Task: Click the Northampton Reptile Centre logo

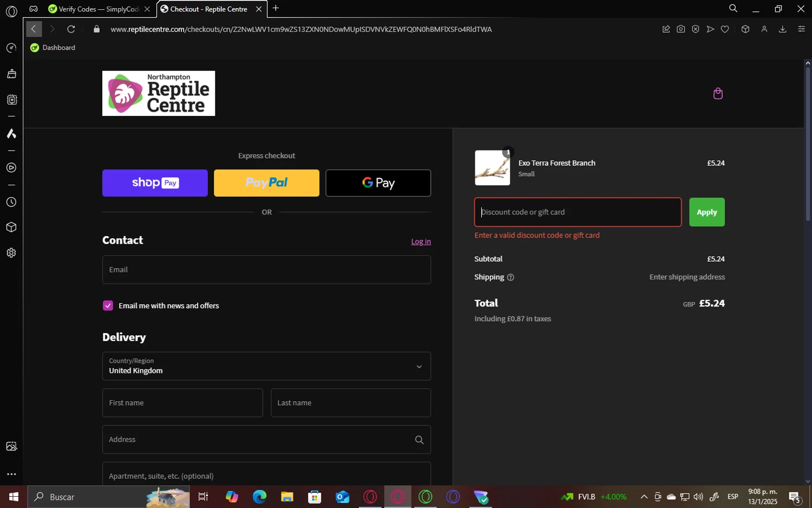Action: (159, 93)
